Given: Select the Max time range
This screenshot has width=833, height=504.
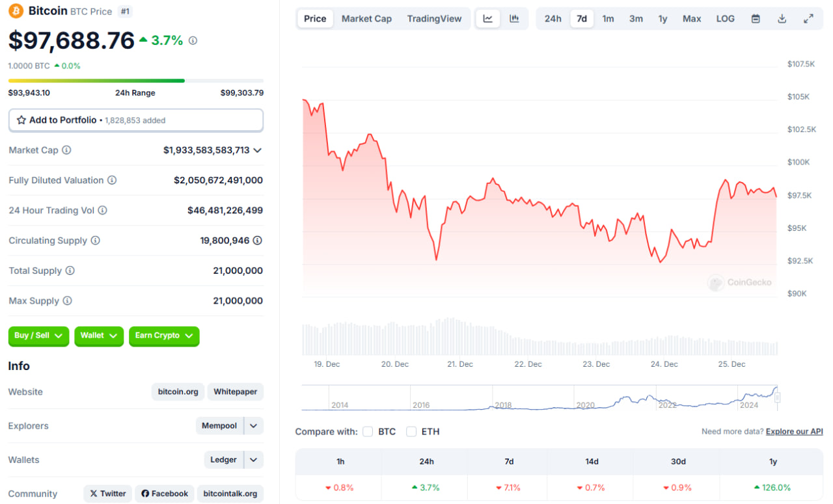Looking at the screenshot, I should tap(692, 19).
